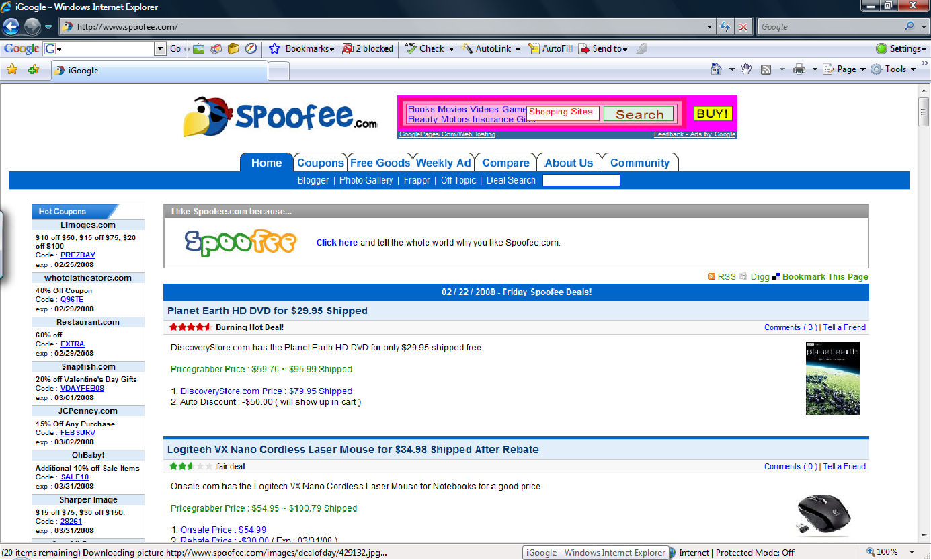Open the Free Goods tab
Image resolution: width=931 pixels, height=560 pixels.
pos(380,163)
